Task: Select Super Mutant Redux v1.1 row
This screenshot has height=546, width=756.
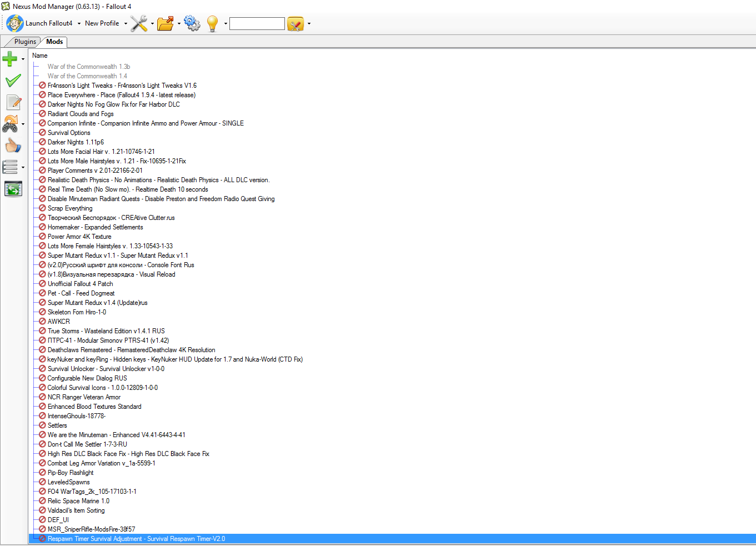Action: point(118,256)
